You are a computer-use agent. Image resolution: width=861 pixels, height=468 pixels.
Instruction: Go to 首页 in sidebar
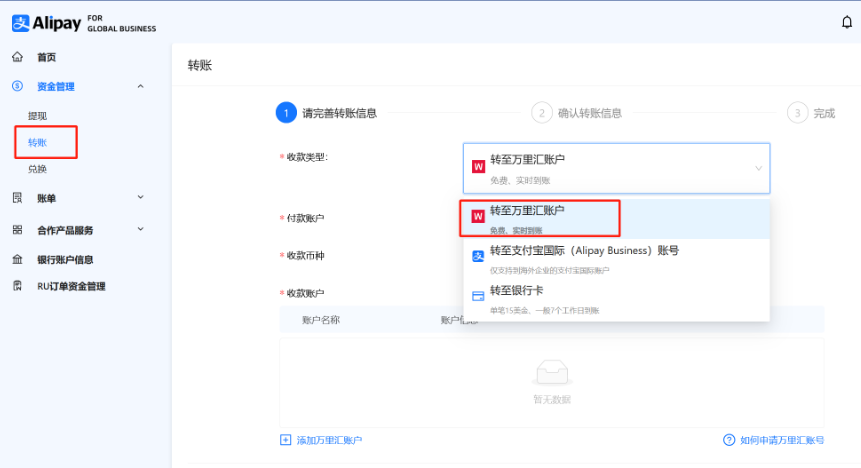tap(47, 57)
